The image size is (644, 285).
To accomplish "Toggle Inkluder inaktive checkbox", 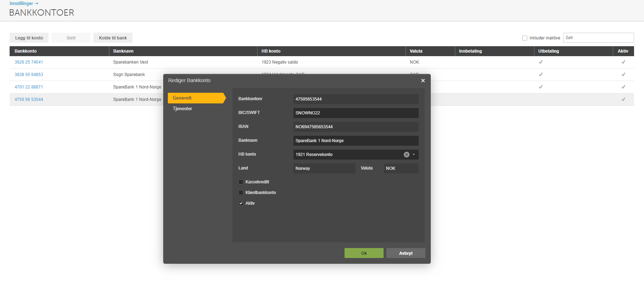I will 525,38.
